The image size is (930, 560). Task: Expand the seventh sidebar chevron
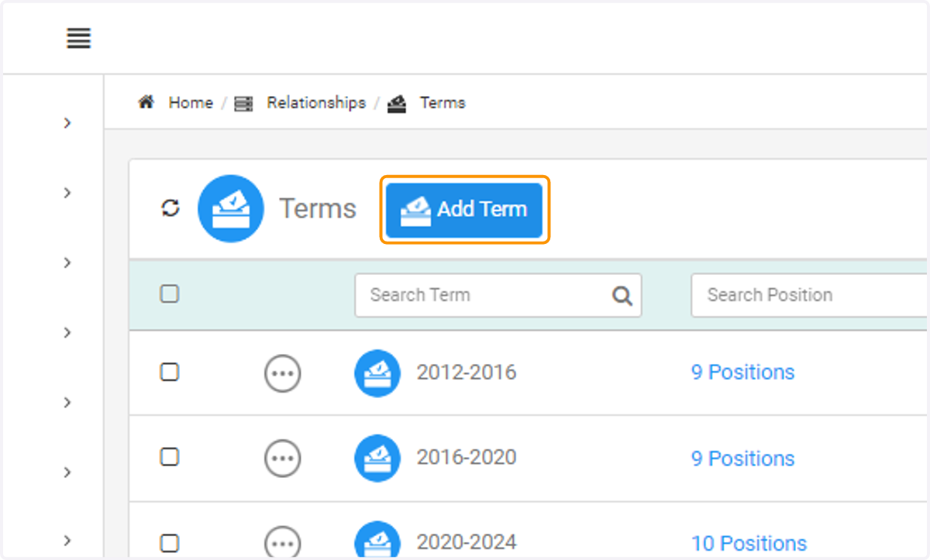pos(68,540)
